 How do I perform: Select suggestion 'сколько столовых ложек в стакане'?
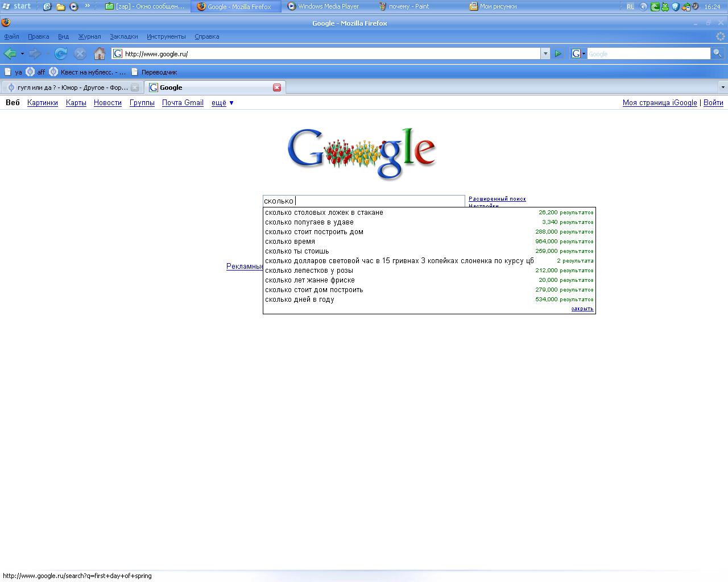(x=429, y=213)
